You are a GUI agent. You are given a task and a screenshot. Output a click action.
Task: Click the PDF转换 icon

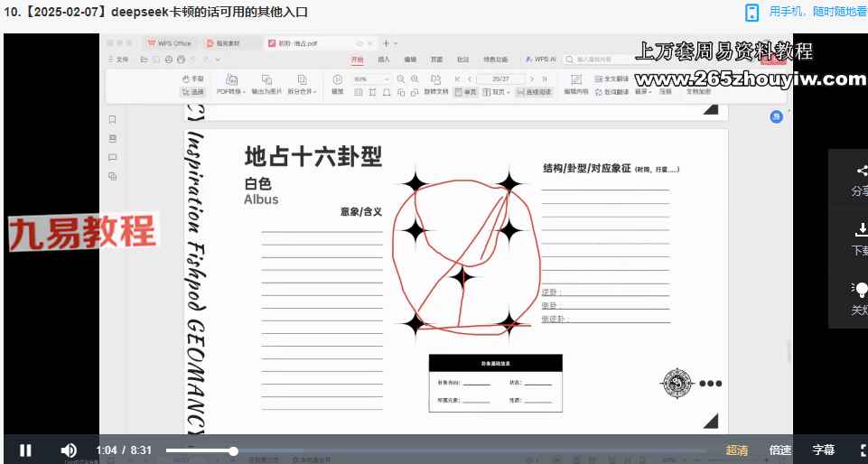click(x=231, y=79)
